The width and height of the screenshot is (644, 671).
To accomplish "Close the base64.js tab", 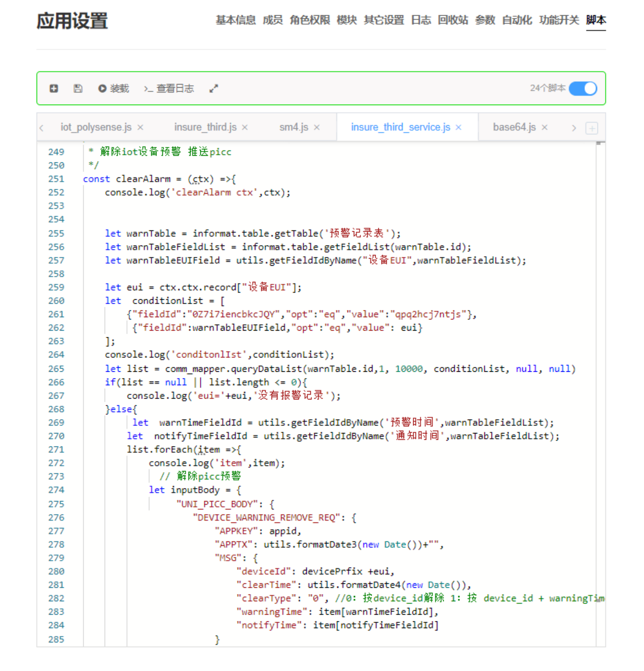I will (545, 127).
